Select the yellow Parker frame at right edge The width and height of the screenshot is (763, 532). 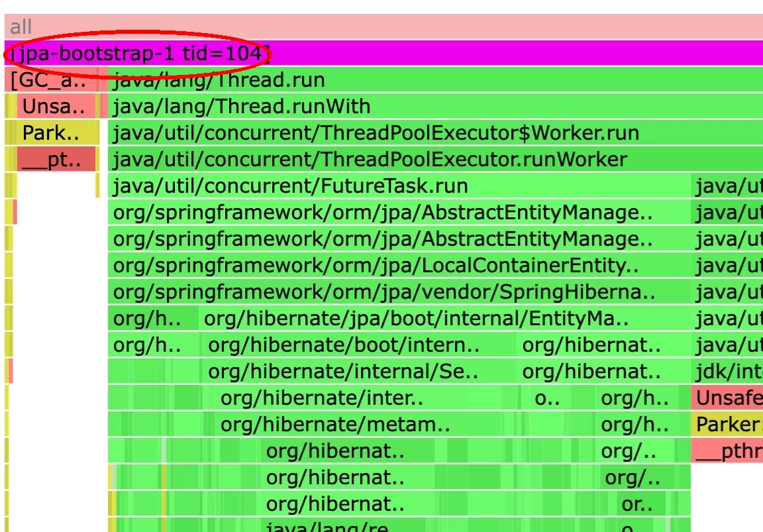point(727,425)
